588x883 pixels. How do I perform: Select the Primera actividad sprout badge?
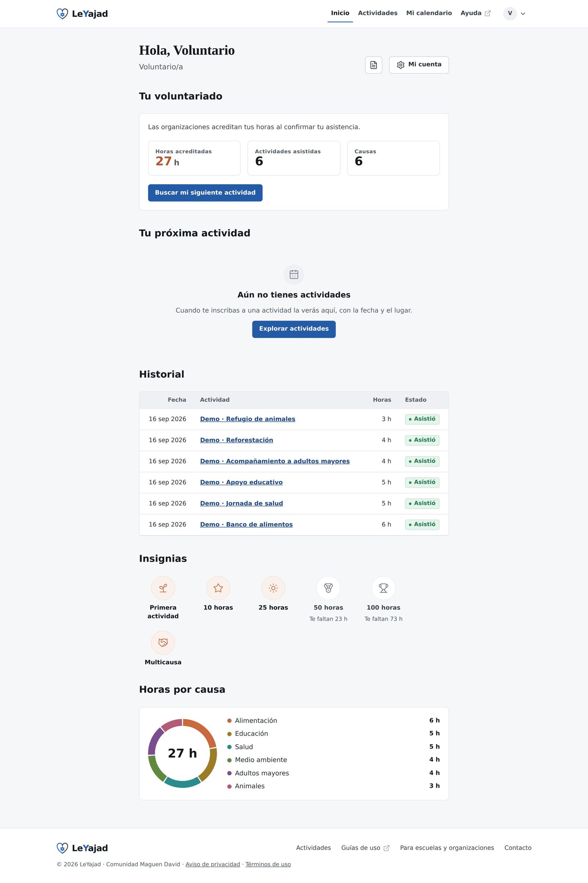pos(163,588)
